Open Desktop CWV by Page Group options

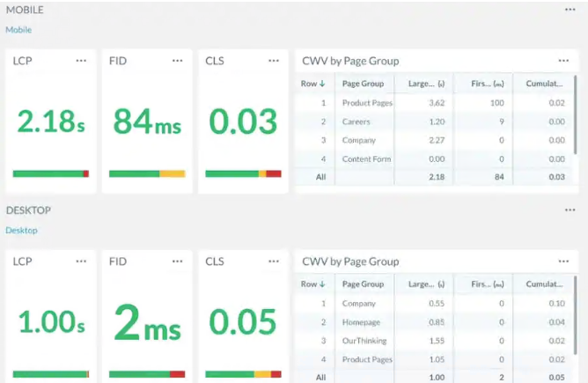563,261
